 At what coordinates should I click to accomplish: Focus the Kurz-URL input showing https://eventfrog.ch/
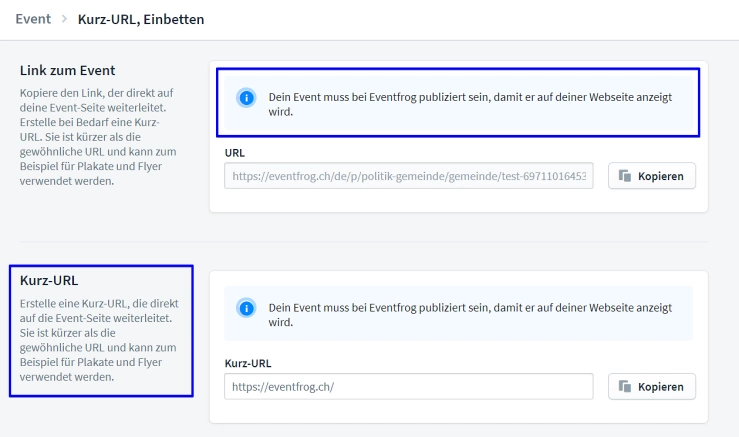tap(408, 387)
